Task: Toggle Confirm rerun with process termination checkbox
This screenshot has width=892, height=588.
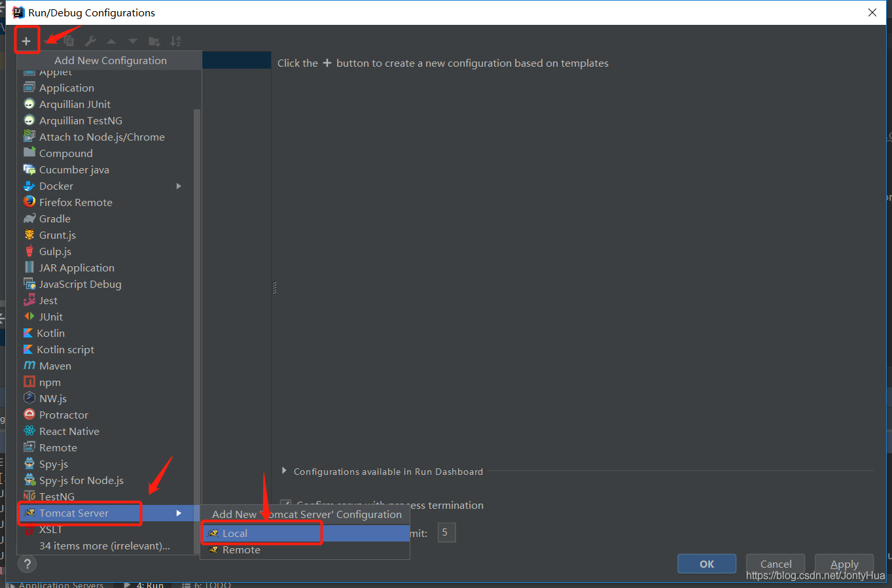Action: coord(286,505)
